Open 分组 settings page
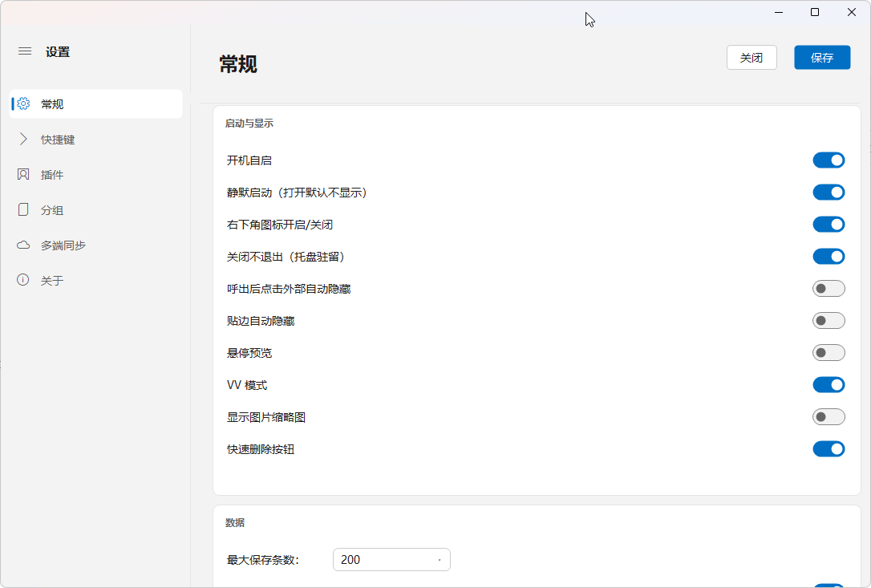Image resolution: width=871 pixels, height=588 pixels. [95, 210]
